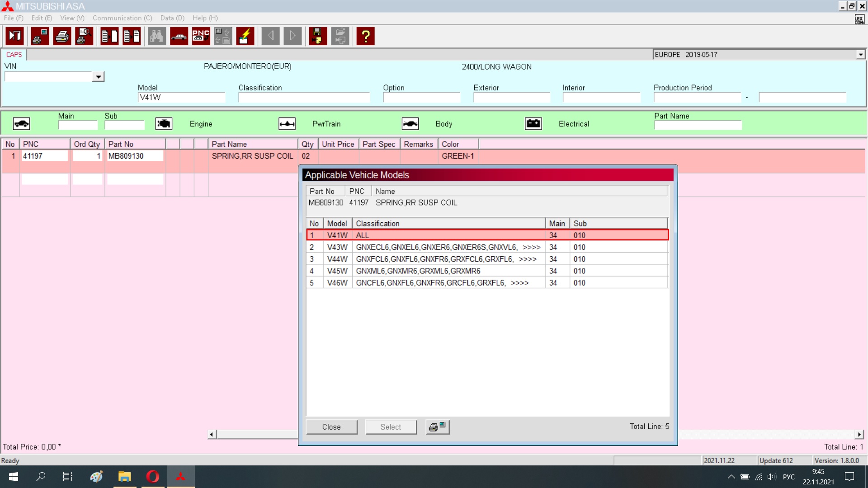This screenshot has width=868, height=488.
Task: Open the Communication menu
Action: click(122, 18)
